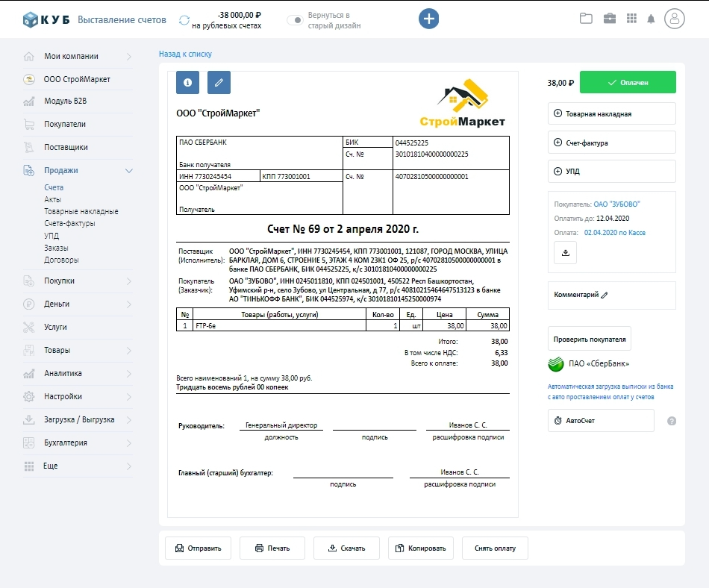Open the user profile avatar
Screen dimensions: 709x588
click(x=674, y=19)
